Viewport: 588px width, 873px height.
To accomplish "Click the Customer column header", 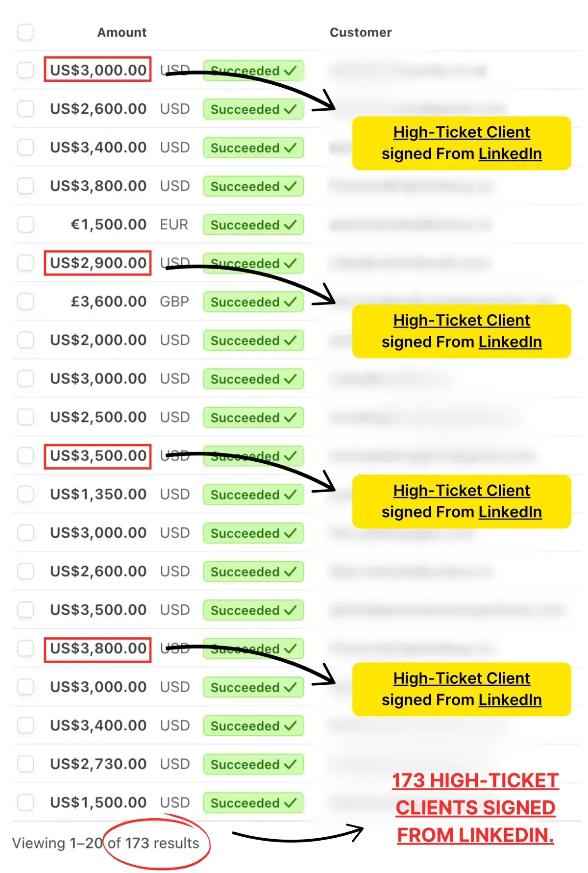I will [361, 32].
